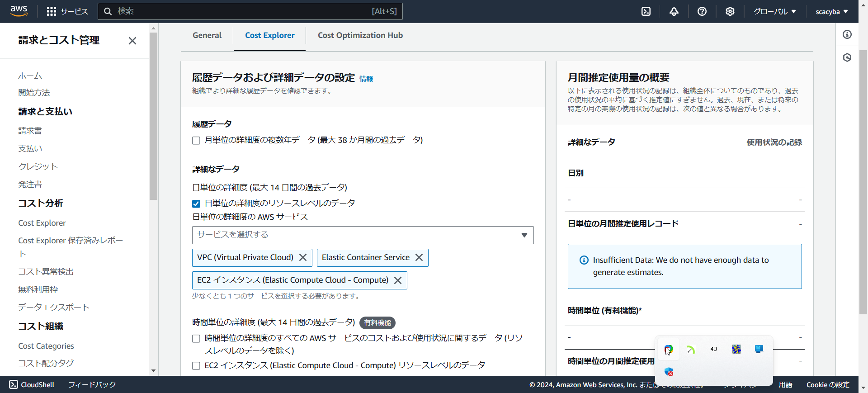Open 開始方法 in sidebar
This screenshot has width=868, height=393.
point(34,93)
